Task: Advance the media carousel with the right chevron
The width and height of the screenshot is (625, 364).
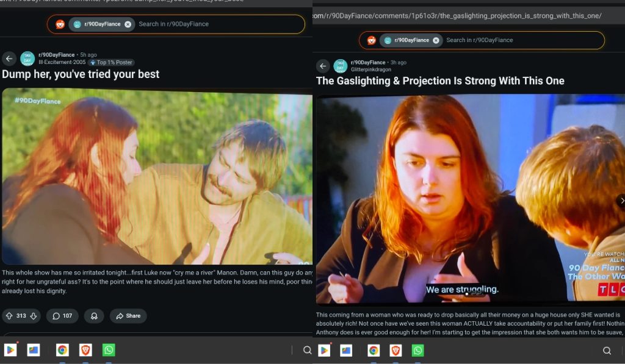Action: 622,201
